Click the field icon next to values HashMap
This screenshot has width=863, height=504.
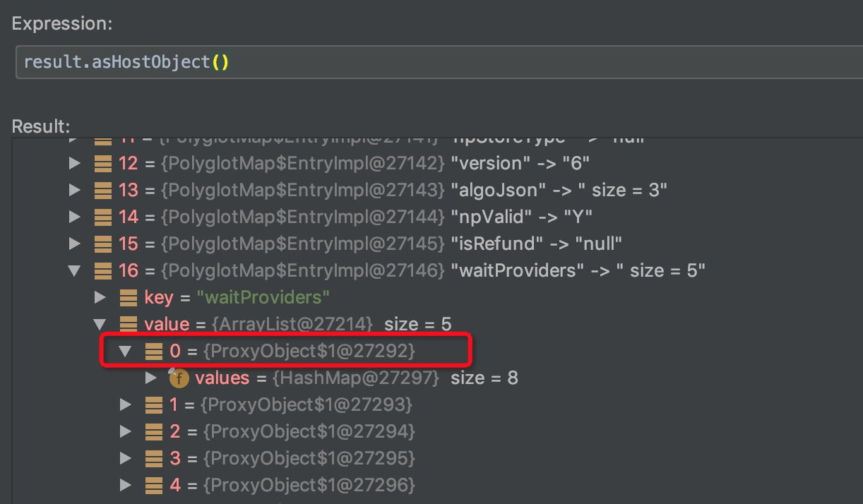[x=179, y=378]
